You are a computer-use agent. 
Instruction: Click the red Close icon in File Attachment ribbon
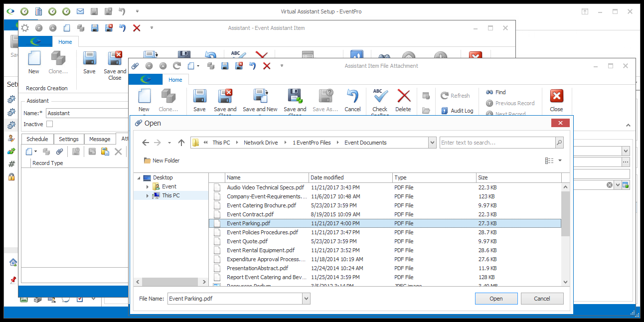click(556, 96)
